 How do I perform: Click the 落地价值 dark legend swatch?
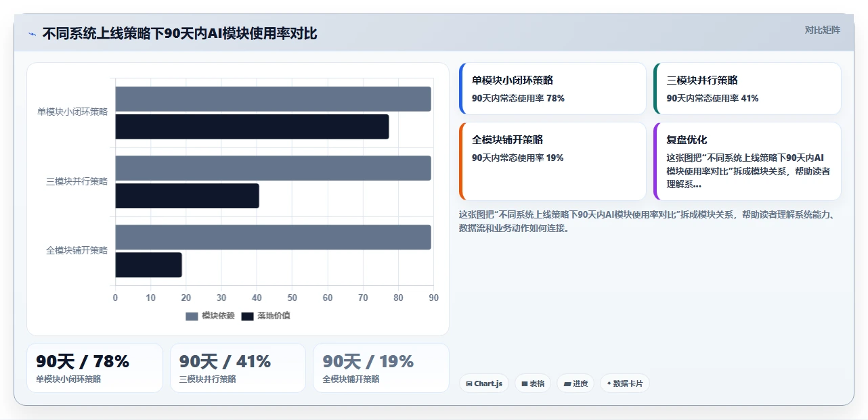(248, 316)
